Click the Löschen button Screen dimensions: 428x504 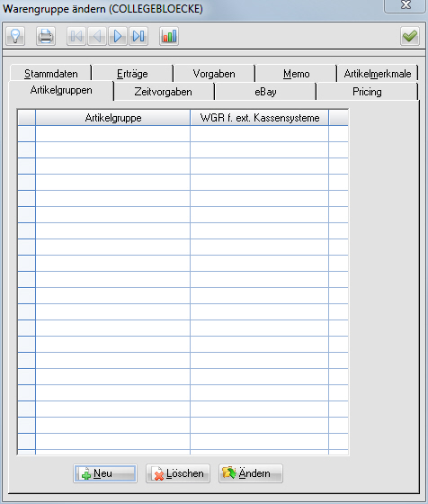178,473
